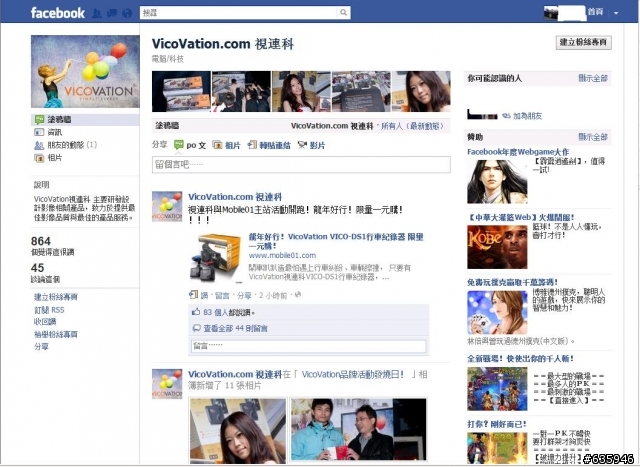Viewport: 640px width, 467px height.
Task: Open the VicoVation page profile picture
Action: [x=85, y=71]
